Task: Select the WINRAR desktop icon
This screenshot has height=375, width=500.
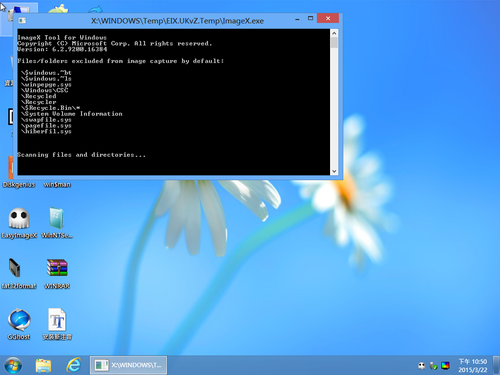Action: click(57, 273)
